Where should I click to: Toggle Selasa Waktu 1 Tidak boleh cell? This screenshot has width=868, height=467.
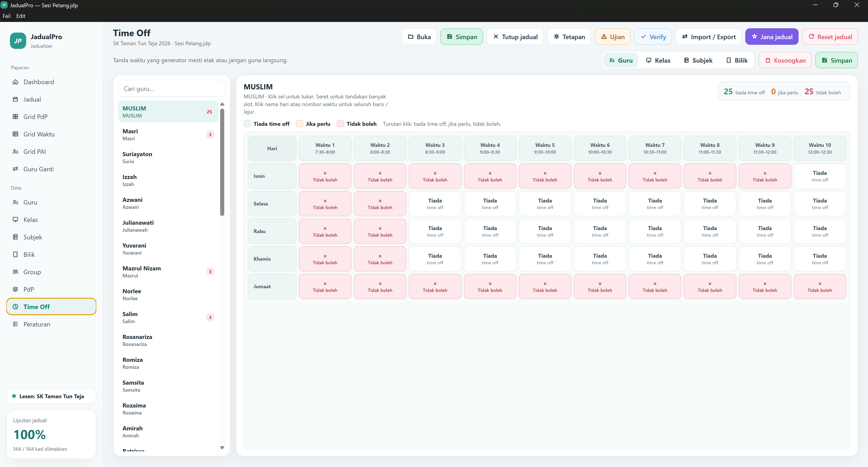point(325,204)
